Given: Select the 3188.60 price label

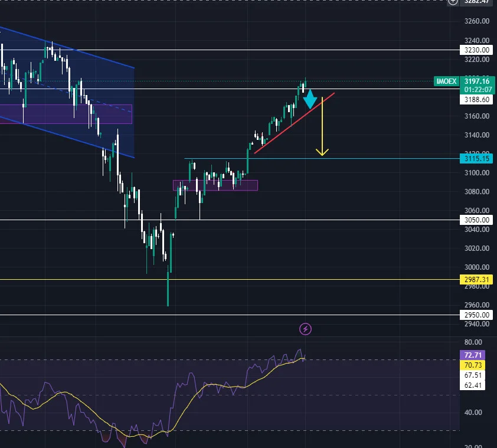Looking at the screenshot, I should (476, 100).
